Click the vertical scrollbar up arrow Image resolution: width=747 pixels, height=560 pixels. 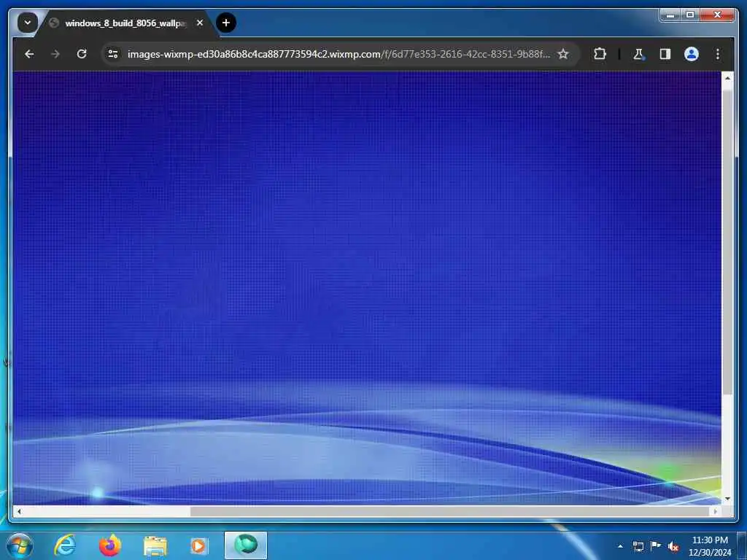(727, 78)
